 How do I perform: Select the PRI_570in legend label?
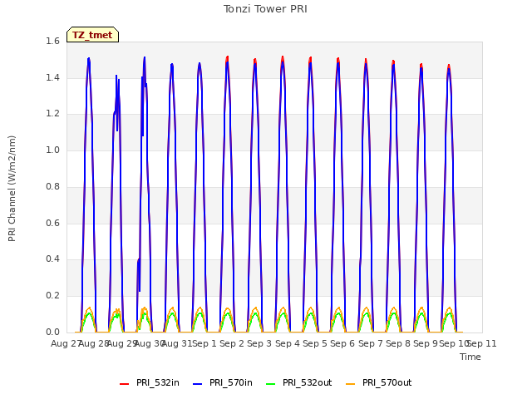pyautogui.click(x=231, y=382)
